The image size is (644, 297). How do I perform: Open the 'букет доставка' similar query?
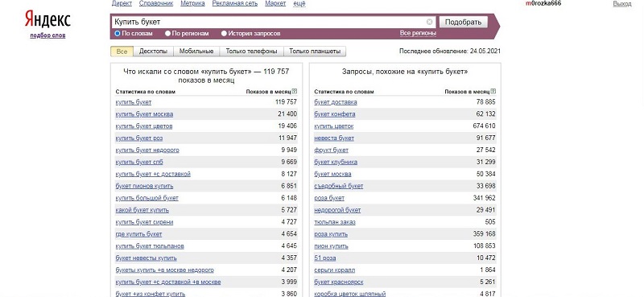[x=336, y=102]
